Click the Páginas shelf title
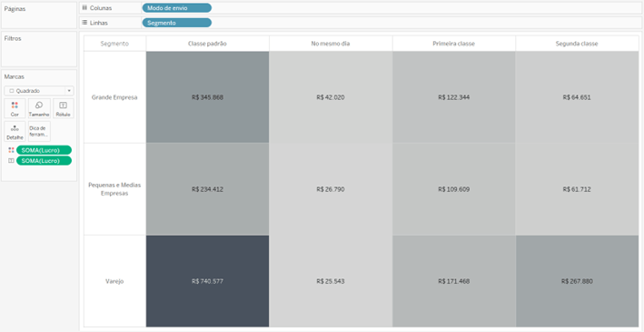 (15, 8)
